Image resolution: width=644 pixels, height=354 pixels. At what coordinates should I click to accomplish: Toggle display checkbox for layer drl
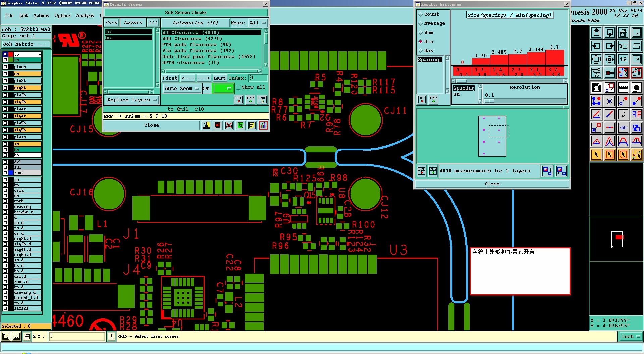5,162
